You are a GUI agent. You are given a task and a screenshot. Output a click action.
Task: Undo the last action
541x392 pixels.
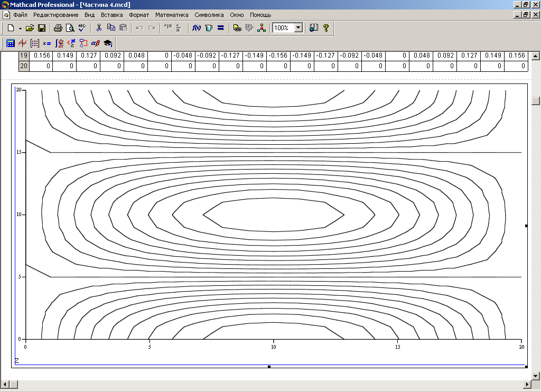pos(139,28)
